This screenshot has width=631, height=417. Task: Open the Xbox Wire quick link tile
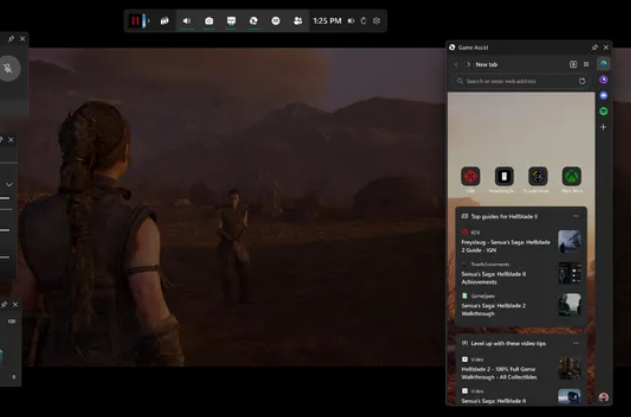572,176
